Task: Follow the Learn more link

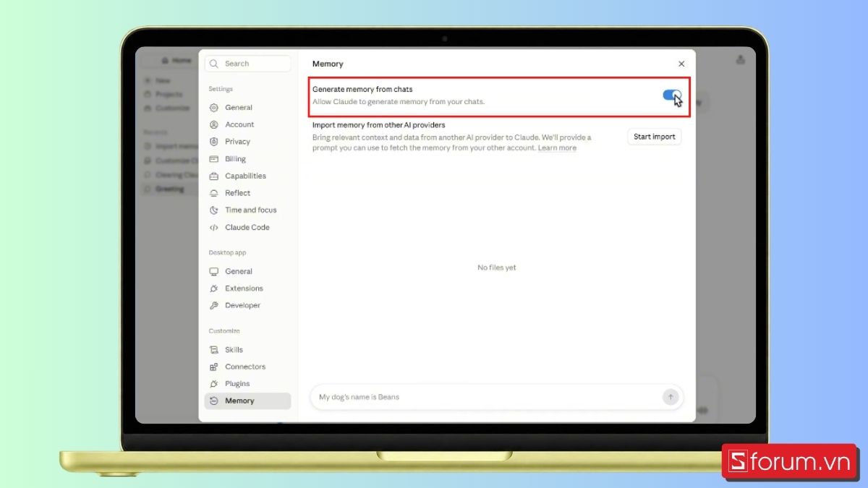Action: 557,147
